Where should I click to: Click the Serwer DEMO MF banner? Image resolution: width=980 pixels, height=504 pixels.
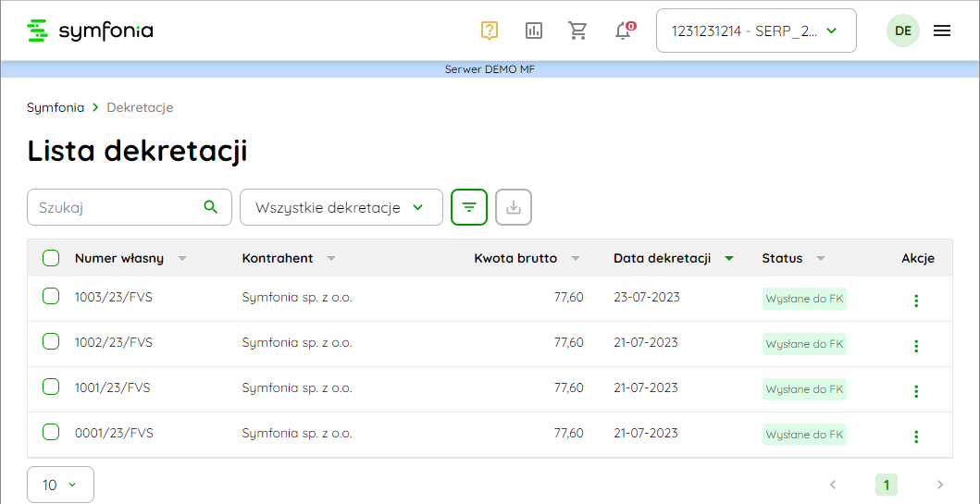tap(490, 69)
